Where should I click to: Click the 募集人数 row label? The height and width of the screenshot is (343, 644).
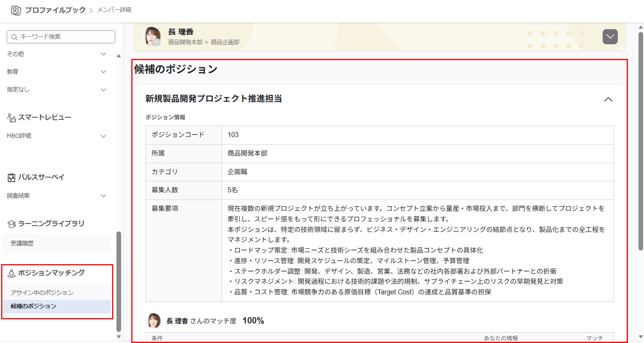point(165,190)
